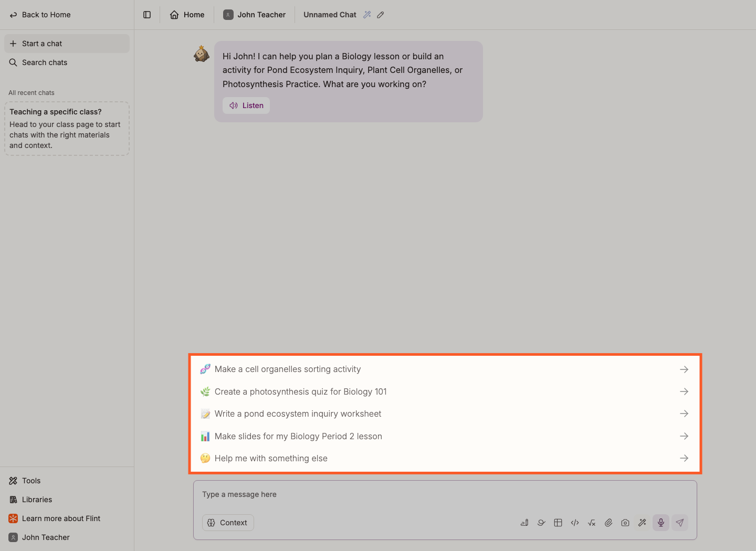
Task: Choose 'Make a cell organelles sorting activity'
Action: point(445,369)
